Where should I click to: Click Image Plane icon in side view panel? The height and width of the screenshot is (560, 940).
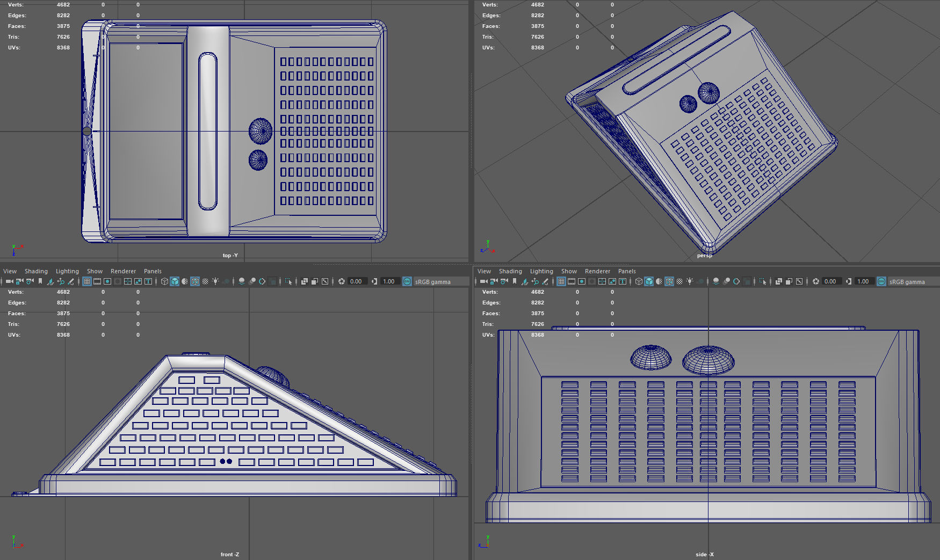(x=524, y=281)
